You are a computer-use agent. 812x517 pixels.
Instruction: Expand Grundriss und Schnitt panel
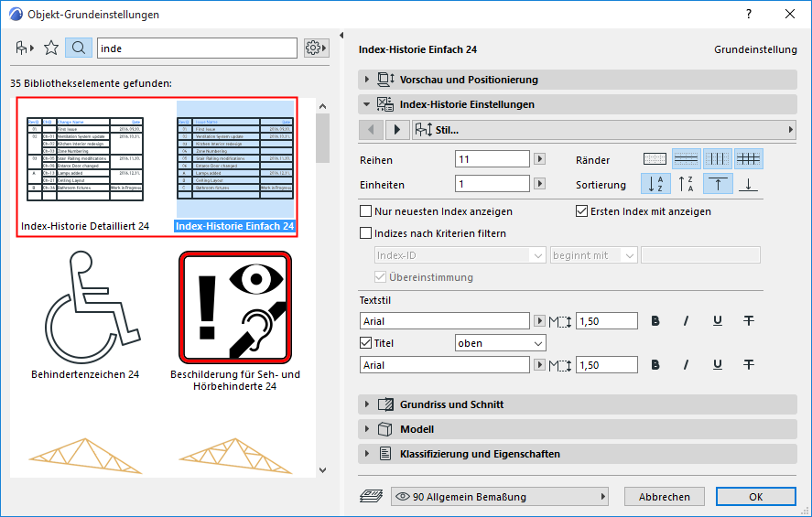[x=578, y=404]
